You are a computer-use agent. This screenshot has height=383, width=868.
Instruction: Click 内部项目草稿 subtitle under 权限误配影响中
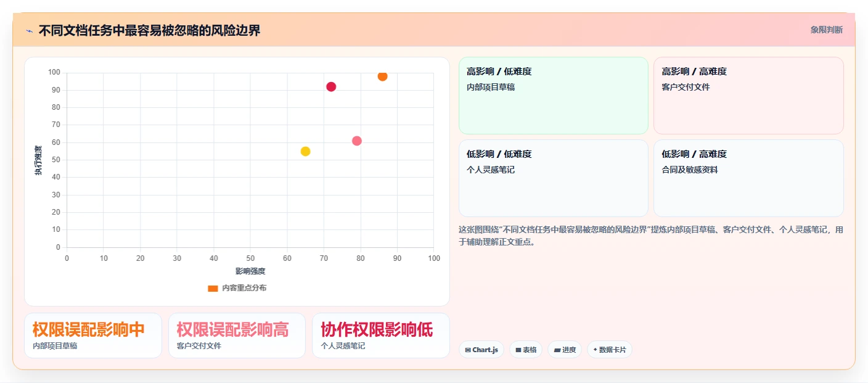(x=55, y=346)
